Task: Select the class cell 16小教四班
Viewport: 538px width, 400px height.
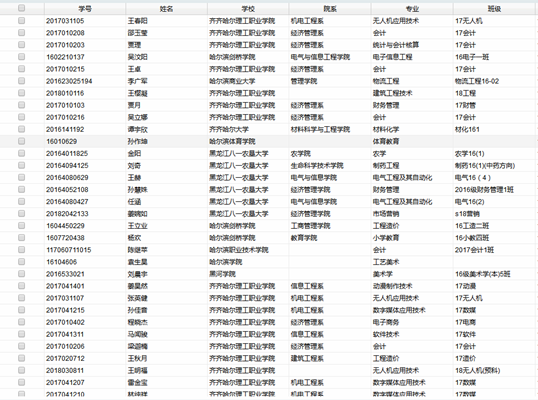Action: (x=472, y=238)
